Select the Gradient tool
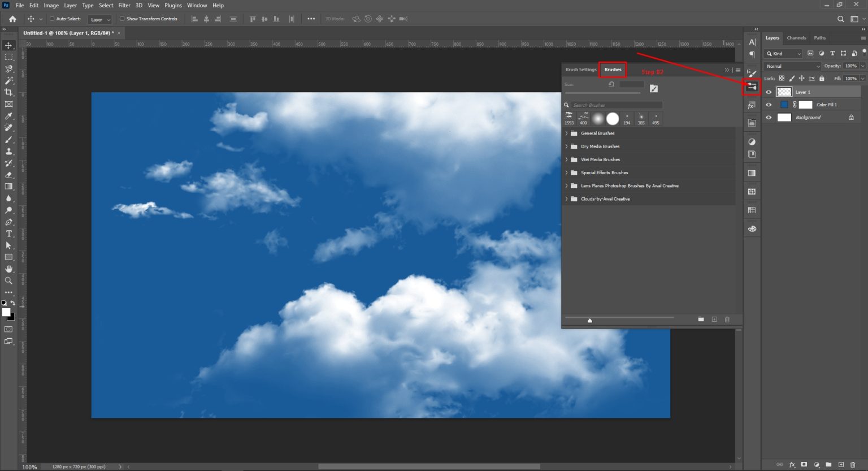This screenshot has width=868, height=471. pos(8,187)
